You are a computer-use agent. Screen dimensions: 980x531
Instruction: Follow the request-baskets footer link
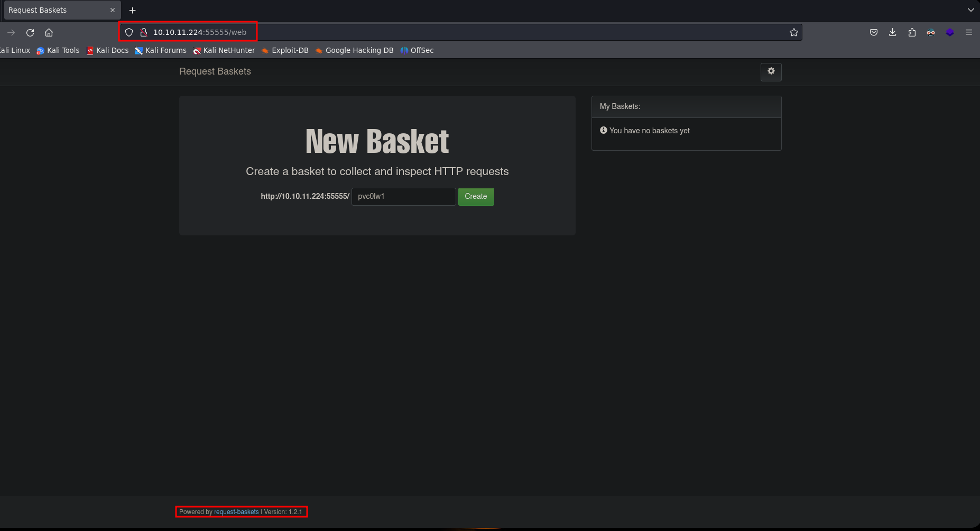tap(236, 512)
